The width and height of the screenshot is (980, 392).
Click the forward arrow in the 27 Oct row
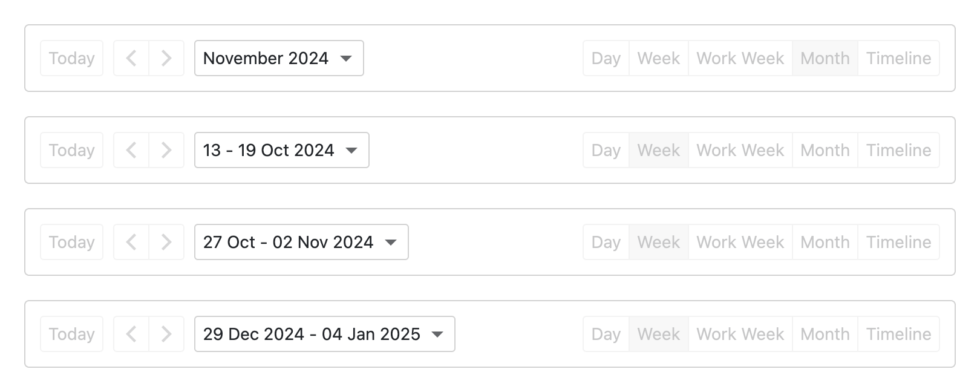click(x=166, y=242)
